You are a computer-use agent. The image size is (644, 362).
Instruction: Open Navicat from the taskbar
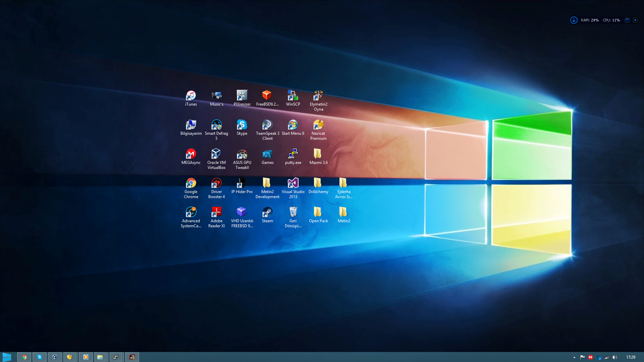[70, 357]
